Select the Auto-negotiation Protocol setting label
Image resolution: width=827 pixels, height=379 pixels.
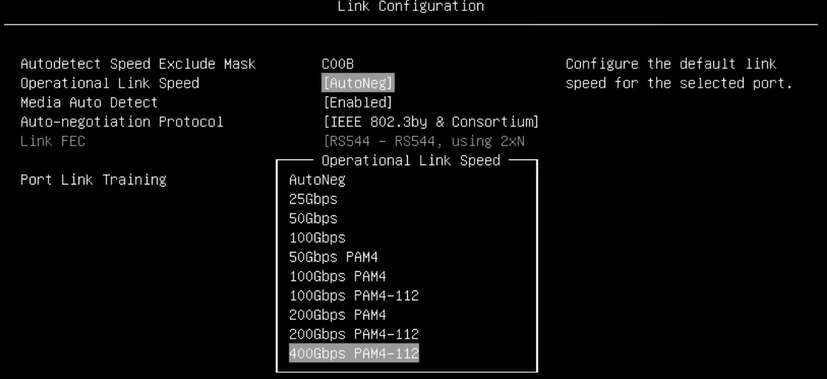(122, 122)
